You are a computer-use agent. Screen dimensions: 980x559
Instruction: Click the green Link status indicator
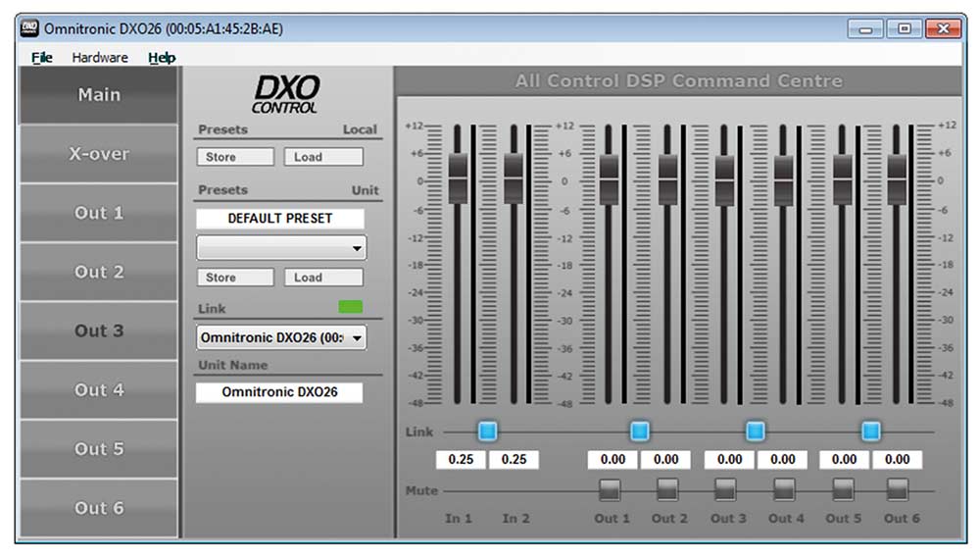click(350, 307)
